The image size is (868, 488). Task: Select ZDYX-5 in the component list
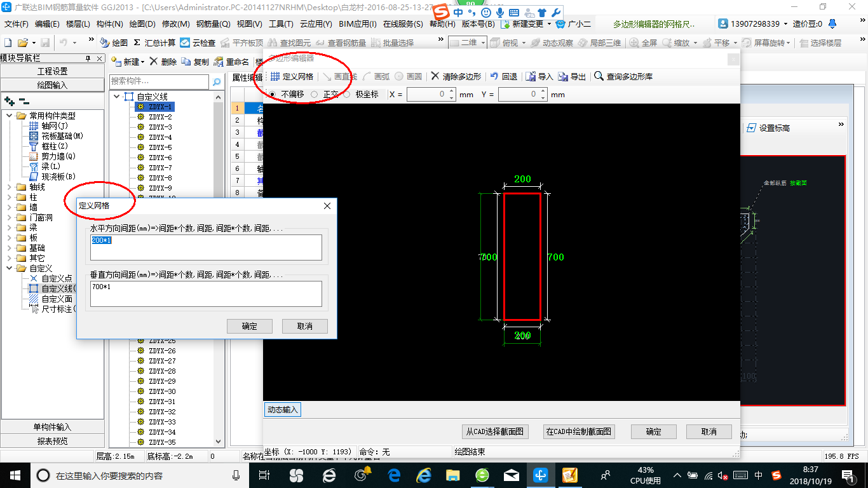click(160, 147)
